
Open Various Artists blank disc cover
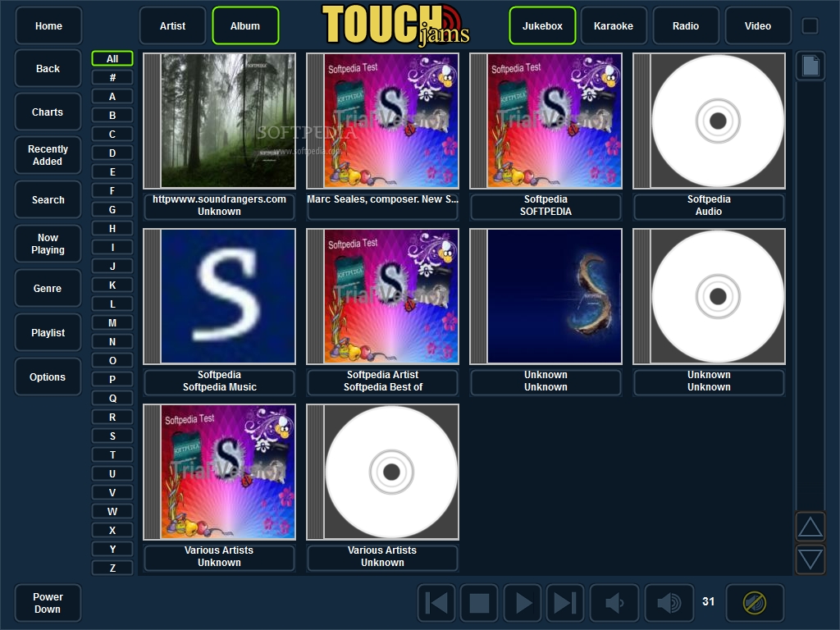pyautogui.click(x=382, y=472)
